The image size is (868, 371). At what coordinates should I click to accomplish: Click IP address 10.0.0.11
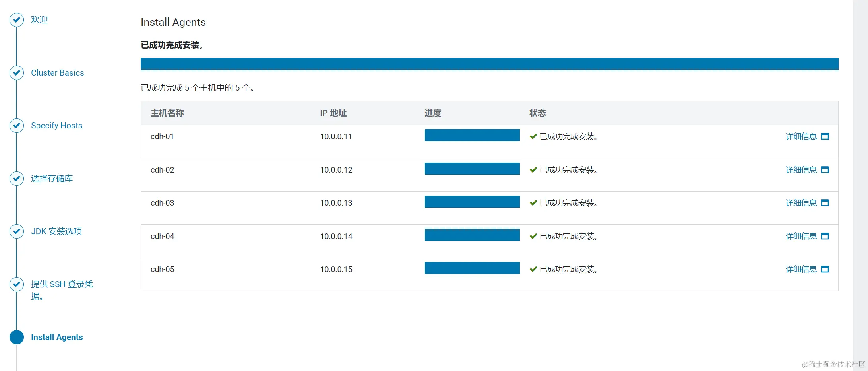(x=336, y=136)
